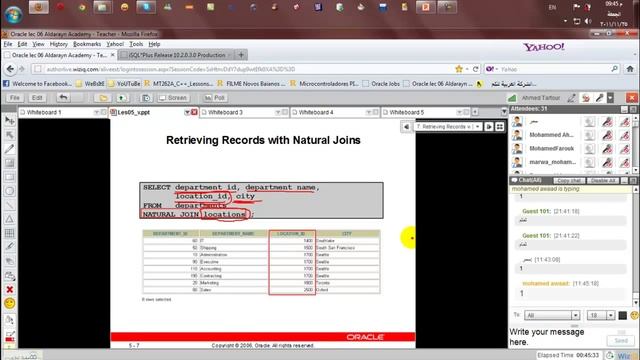Click the writing pen control icon

pyautogui.click(x=572, y=98)
